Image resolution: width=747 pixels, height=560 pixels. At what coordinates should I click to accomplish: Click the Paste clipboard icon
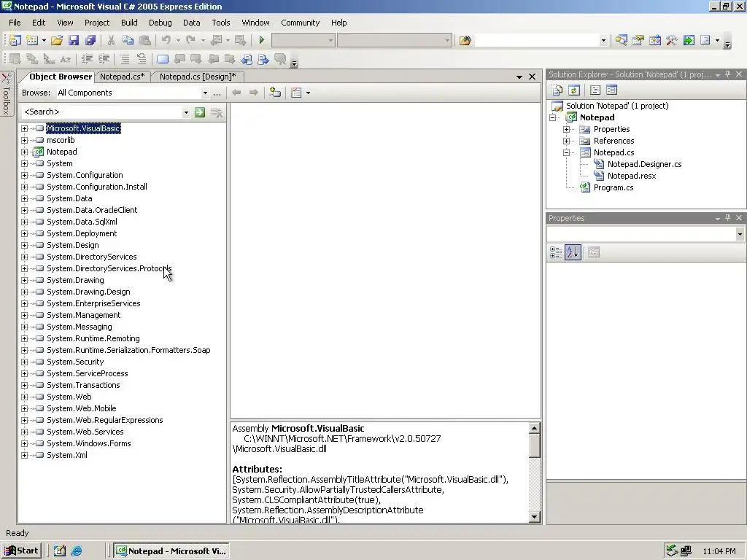145,41
